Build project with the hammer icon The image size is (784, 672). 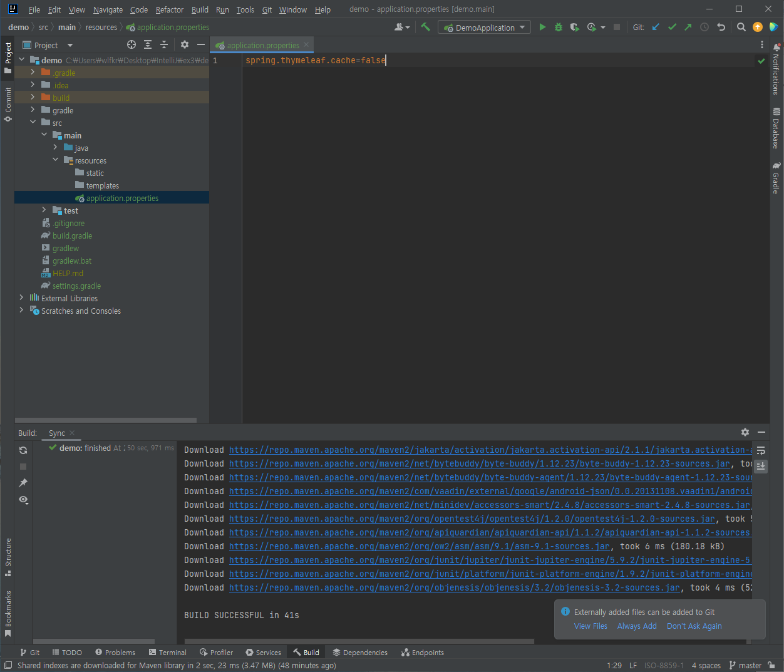coord(426,27)
